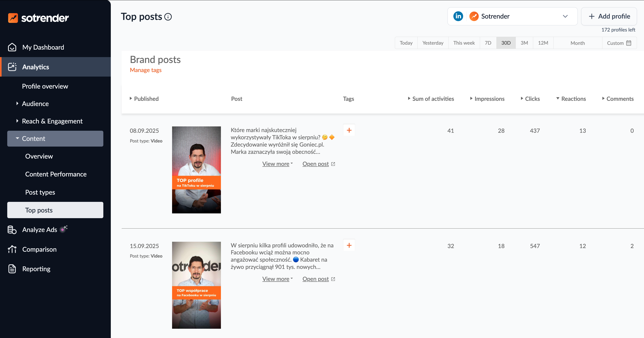The image size is (644, 338).
Task: Click the Sotrender logo in the sidebar
Action: coord(38,18)
